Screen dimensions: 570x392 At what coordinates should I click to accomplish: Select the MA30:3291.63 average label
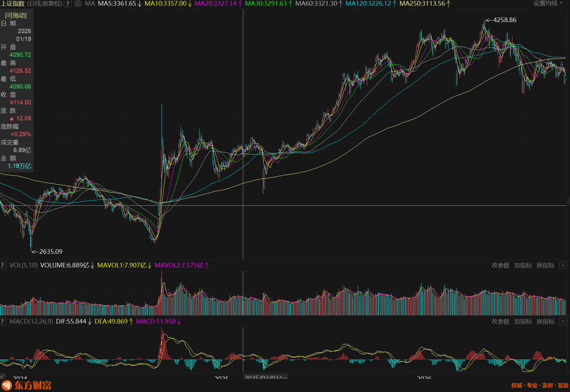(x=269, y=4)
